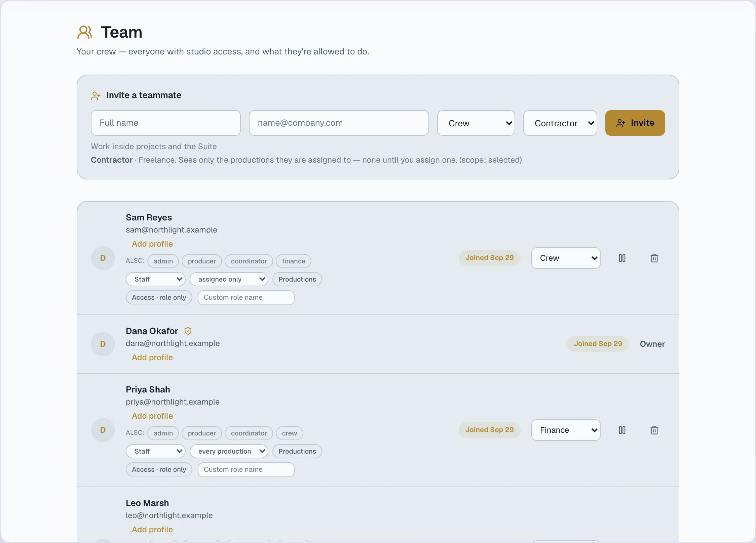Click the dana@northlight.example email
Image resolution: width=756 pixels, height=543 pixels.
click(x=173, y=343)
